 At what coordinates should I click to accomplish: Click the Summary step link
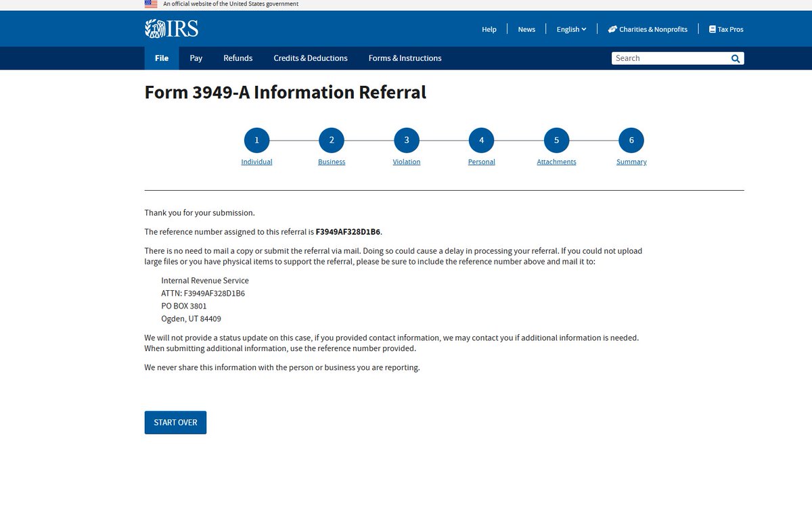click(x=631, y=162)
